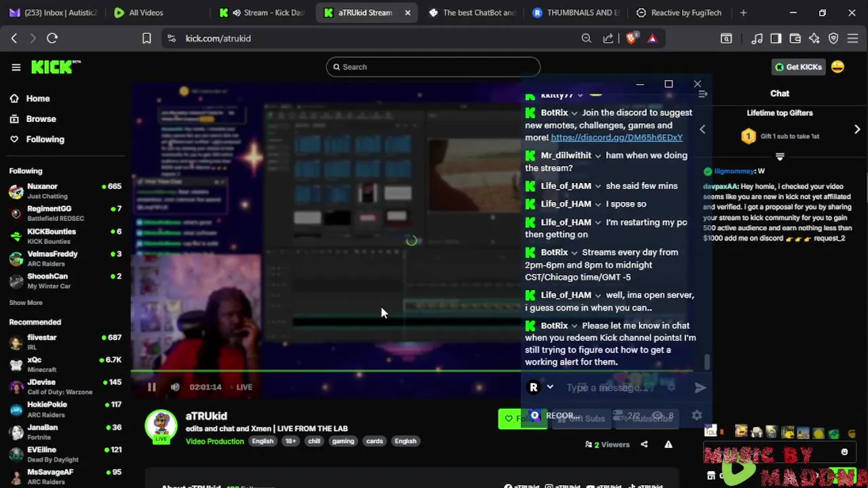This screenshot has height=488, width=868.
Task: Switch to THUMBNAILS AND tab
Action: pyautogui.click(x=576, y=13)
